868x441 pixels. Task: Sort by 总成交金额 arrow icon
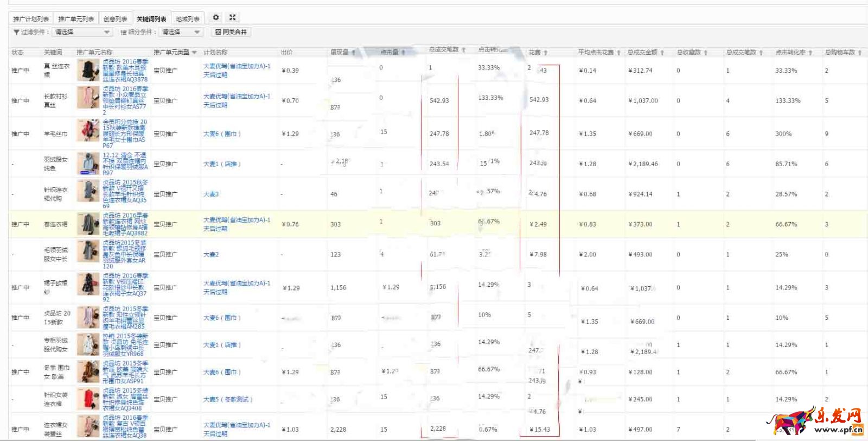pos(662,53)
